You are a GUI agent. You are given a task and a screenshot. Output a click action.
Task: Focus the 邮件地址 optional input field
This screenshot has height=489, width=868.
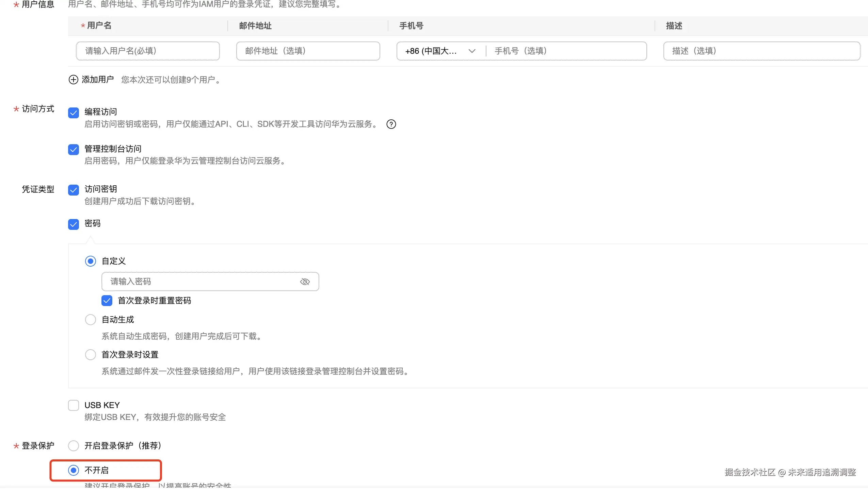(x=308, y=51)
